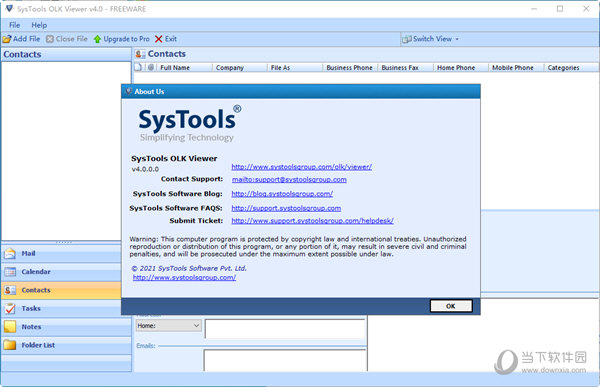
Task: Click the SysTools logo in About dialog
Action: 190,123
